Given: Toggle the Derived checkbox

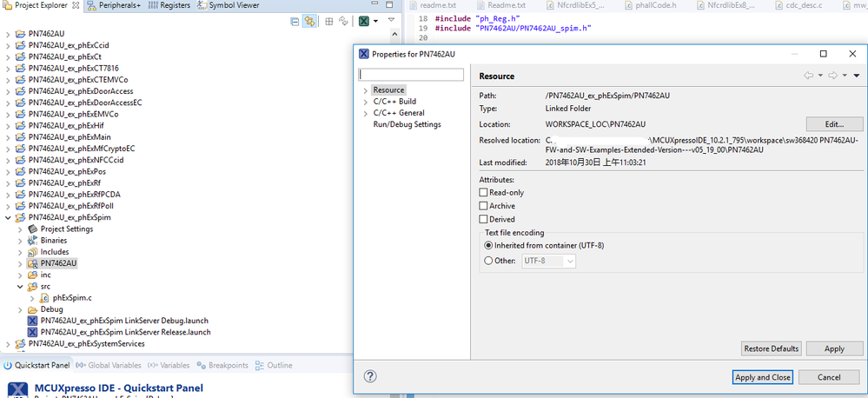Looking at the screenshot, I should (x=484, y=219).
